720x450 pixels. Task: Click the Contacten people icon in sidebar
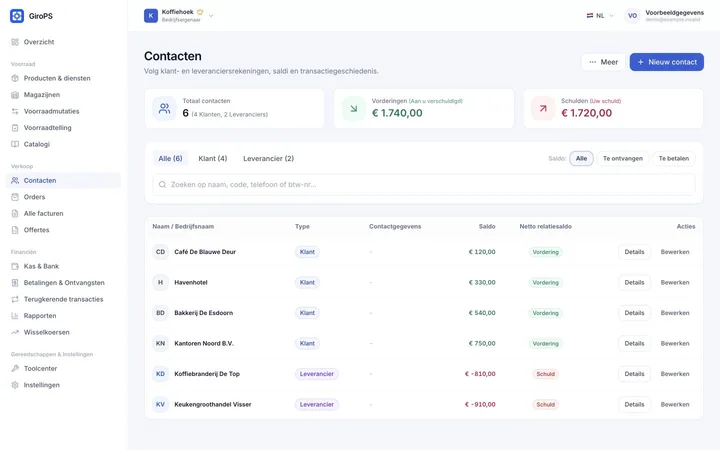point(15,181)
